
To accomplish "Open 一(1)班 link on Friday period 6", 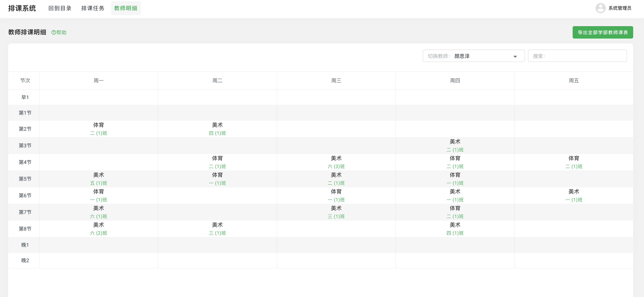I will coord(574,200).
